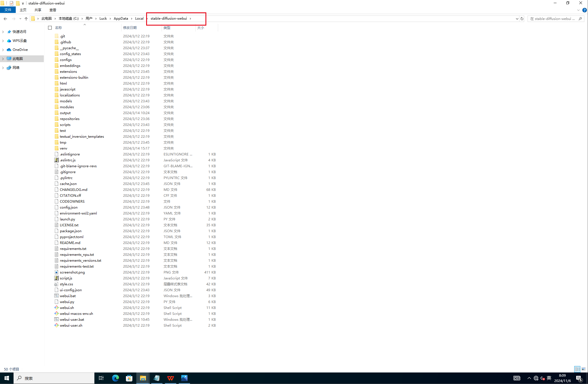The height and width of the screenshot is (384, 588).
Task: Go up one folder level
Action: point(26,19)
